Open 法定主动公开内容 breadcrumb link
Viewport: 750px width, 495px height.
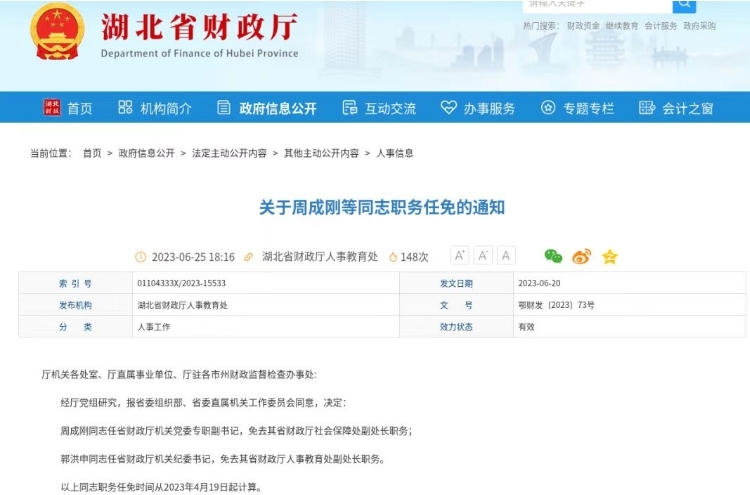pos(229,153)
